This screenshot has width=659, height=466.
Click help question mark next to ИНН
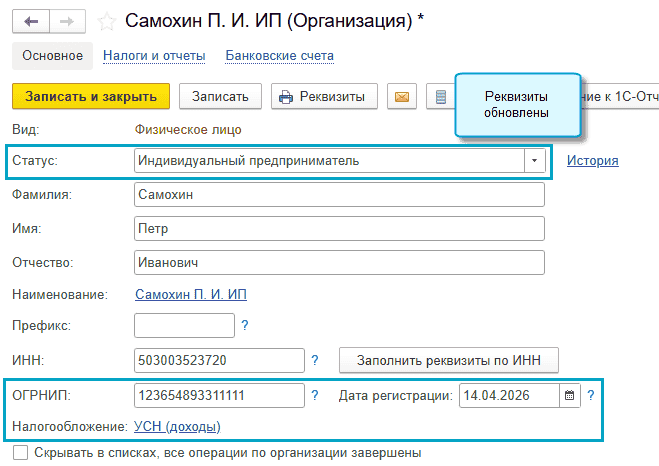315,360
